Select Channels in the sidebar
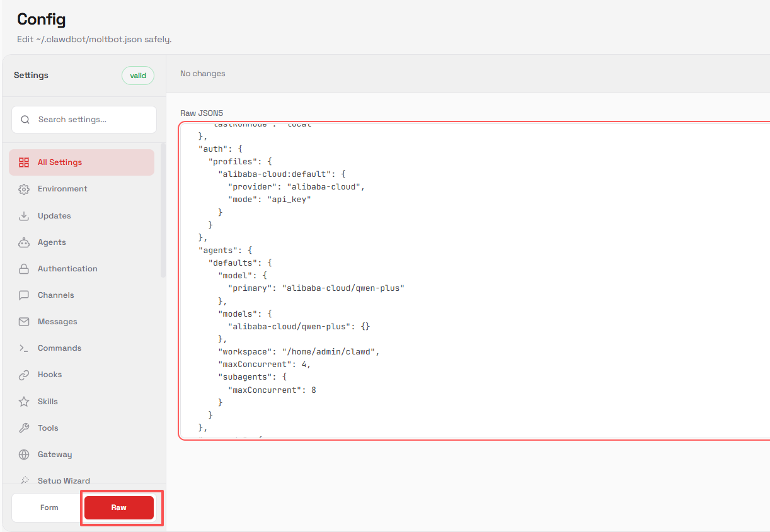 click(x=81, y=295)
